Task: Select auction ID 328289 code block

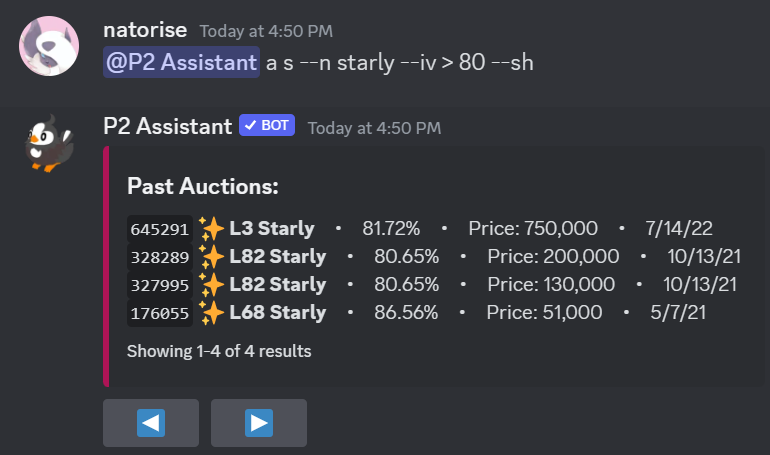Action: point(160,257)
